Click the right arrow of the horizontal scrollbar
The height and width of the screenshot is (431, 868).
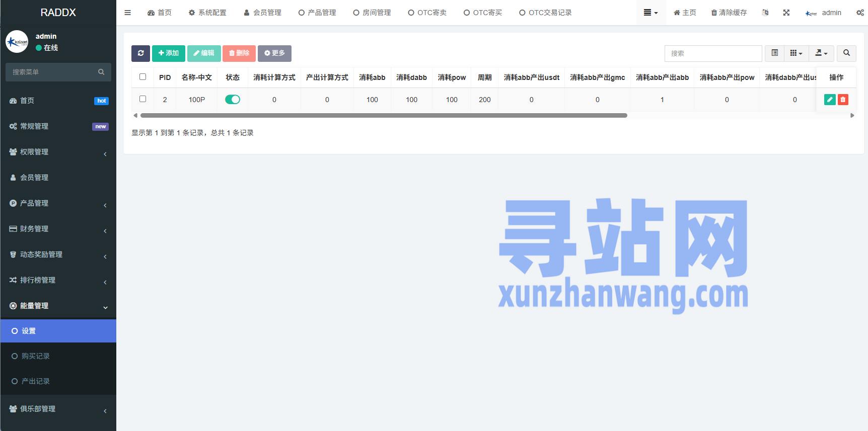point(852,116)
